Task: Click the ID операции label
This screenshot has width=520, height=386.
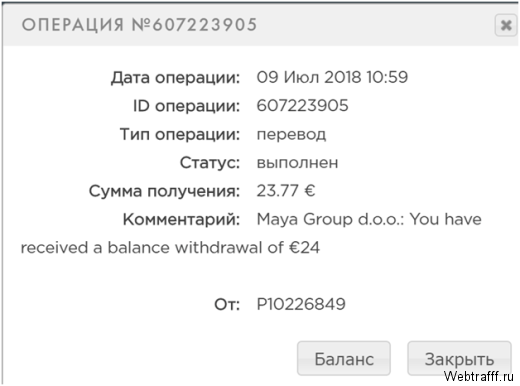Action: click(186, 106)
